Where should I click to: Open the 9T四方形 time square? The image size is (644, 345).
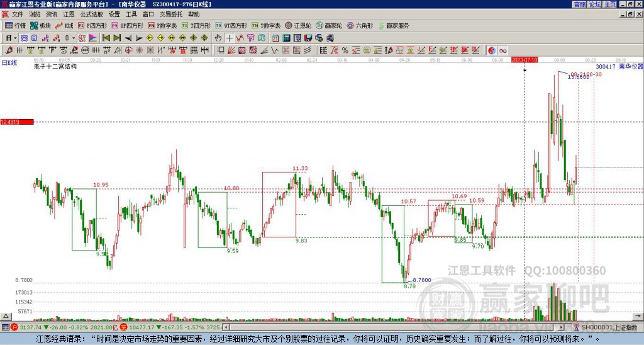pyautogui.click(x=231, y=25)
